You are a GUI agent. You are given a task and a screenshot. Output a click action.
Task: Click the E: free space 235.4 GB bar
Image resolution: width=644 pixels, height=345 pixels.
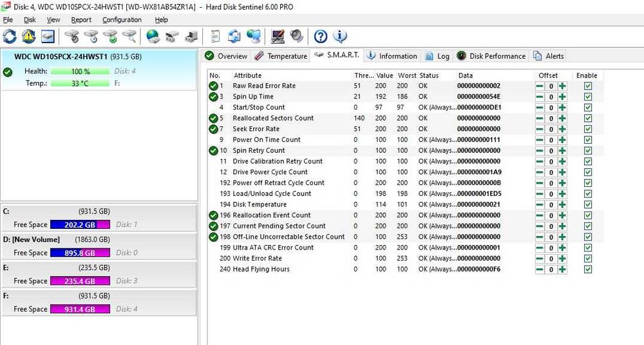[80, 281]
